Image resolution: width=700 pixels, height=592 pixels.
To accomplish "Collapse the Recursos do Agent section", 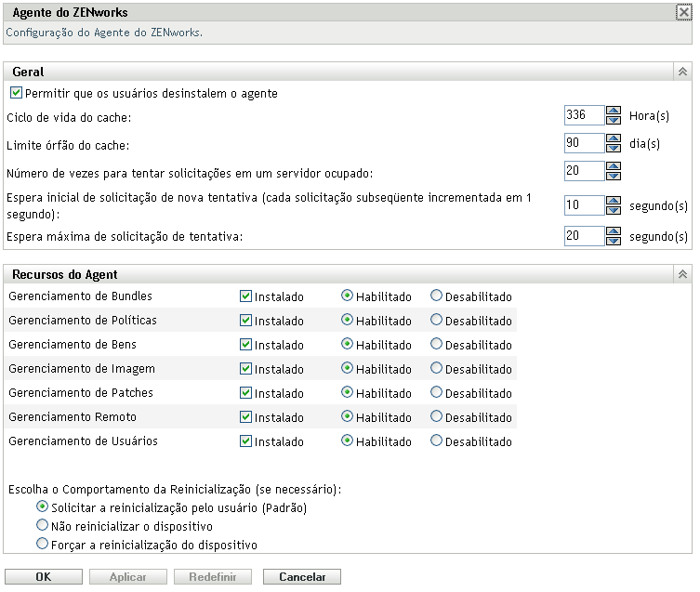I will click(x=682, y=274).
